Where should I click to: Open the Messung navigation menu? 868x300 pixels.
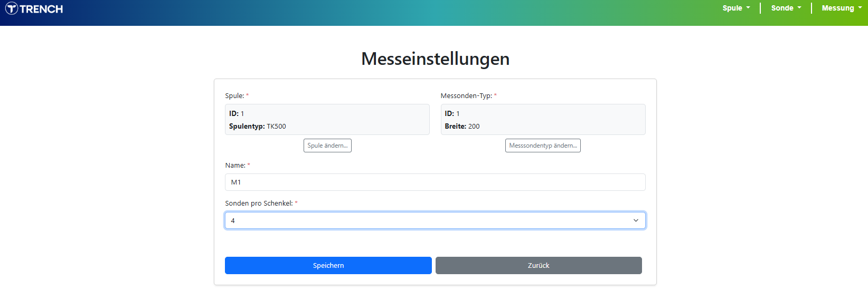[x=837, y=8]
